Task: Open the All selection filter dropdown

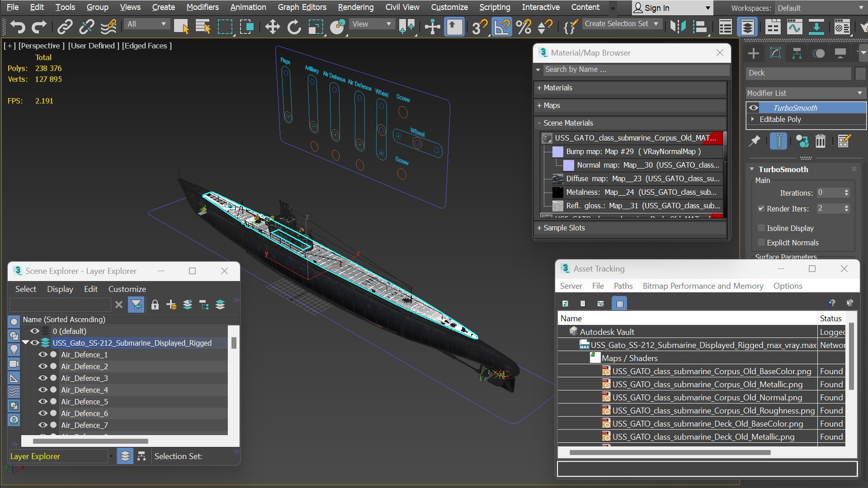Action: [147, 24]
